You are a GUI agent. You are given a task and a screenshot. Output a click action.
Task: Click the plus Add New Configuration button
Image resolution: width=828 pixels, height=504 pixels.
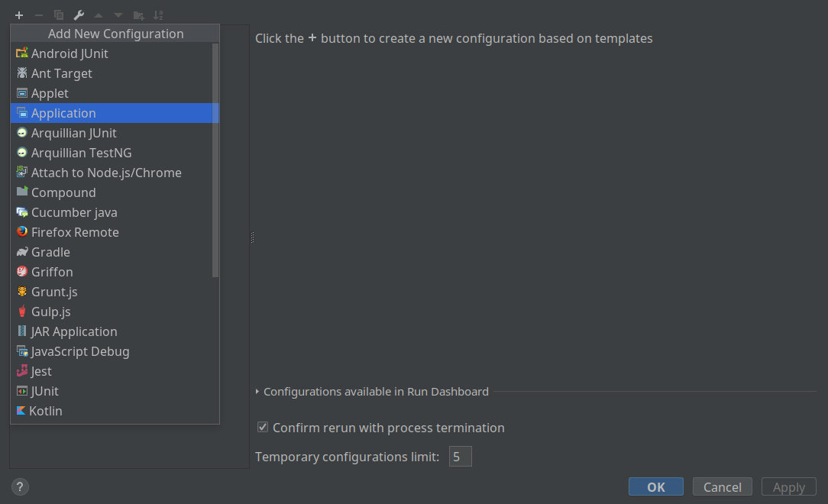[19, 15]
